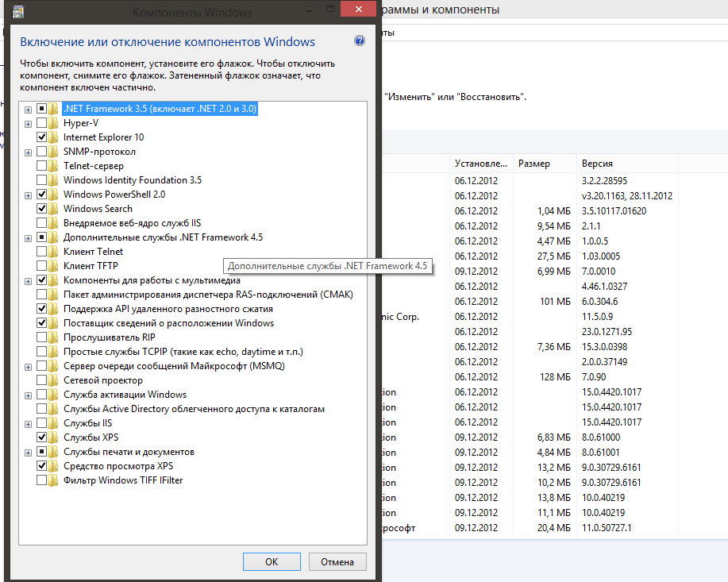The image size is (728, 582).
Task: Click the folder icon next to Windows Search
Action: tap(53, 209)
